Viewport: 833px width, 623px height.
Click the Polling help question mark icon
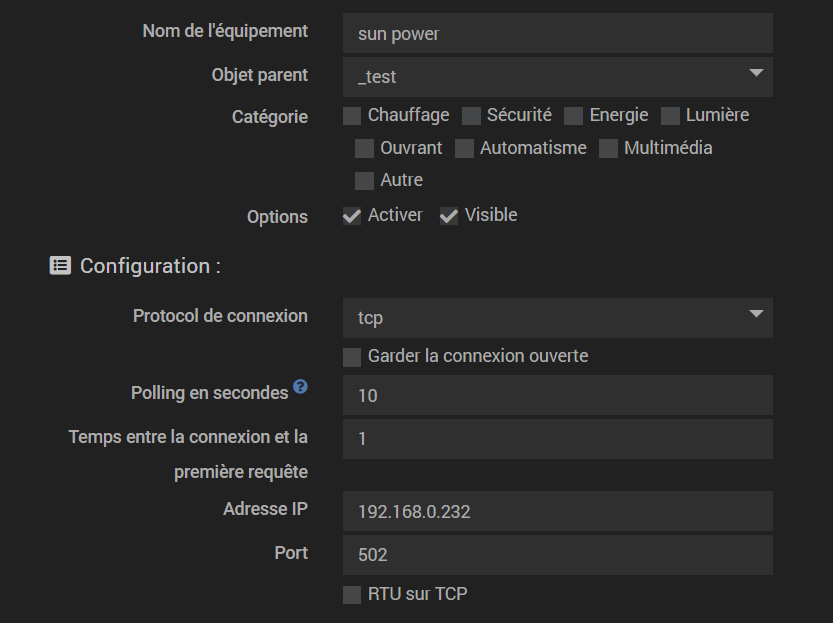[300, 387]
